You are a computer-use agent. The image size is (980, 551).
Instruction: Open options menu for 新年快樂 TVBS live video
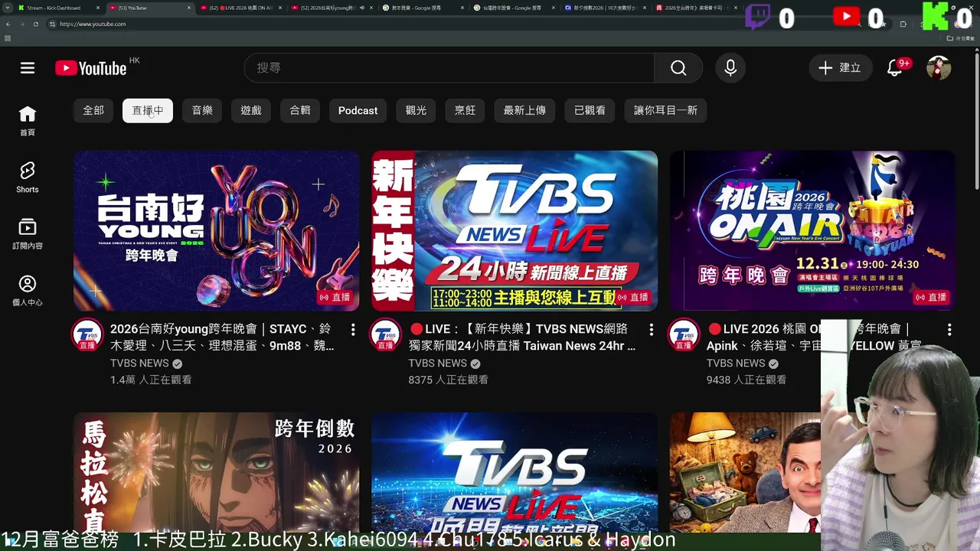(652, 330)
